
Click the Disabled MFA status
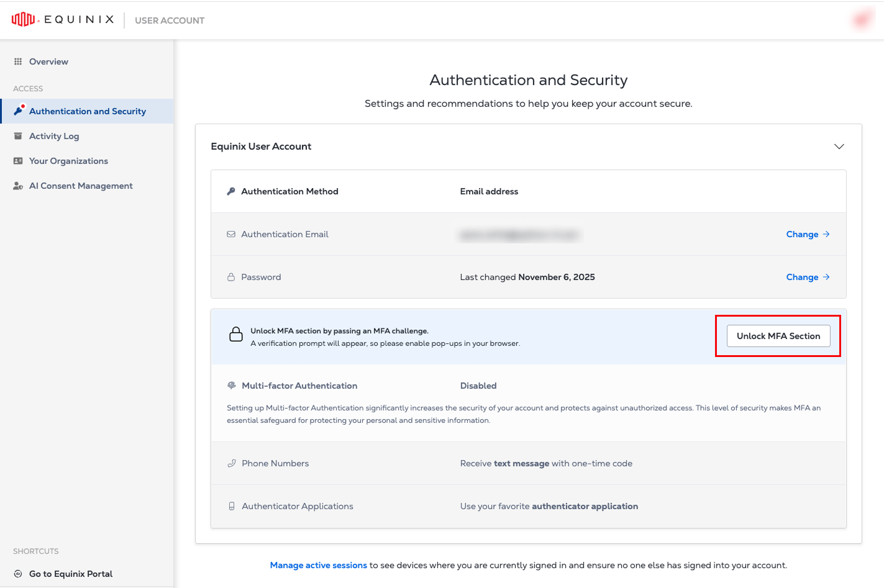click(x=478, y=386)
